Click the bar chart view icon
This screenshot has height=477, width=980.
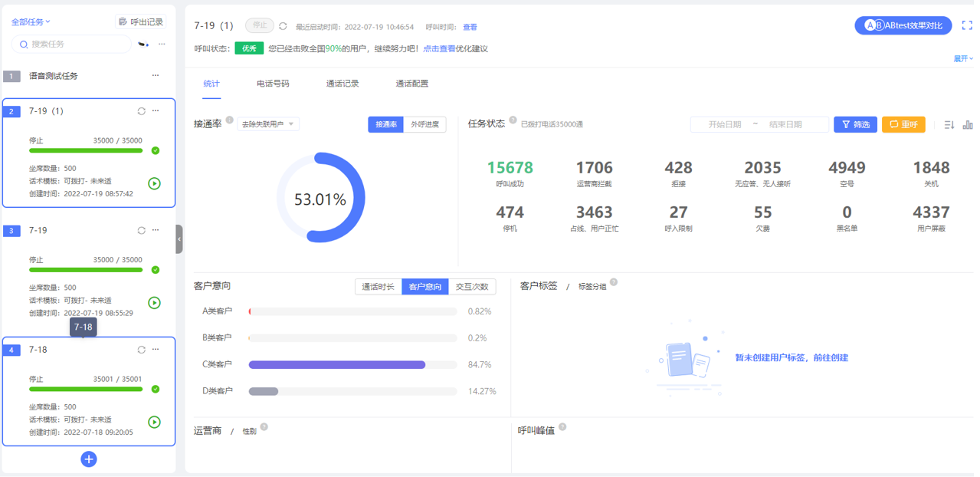(967, 124)
